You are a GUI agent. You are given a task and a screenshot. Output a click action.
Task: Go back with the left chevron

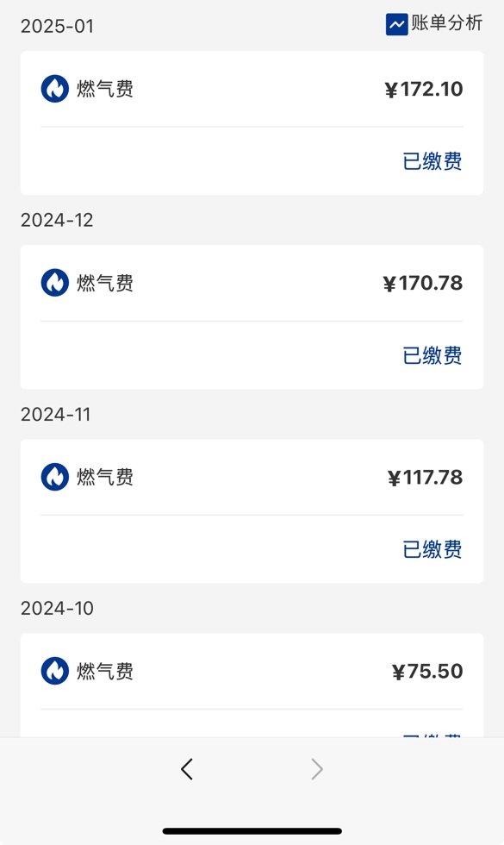click(x=187, y=769)
